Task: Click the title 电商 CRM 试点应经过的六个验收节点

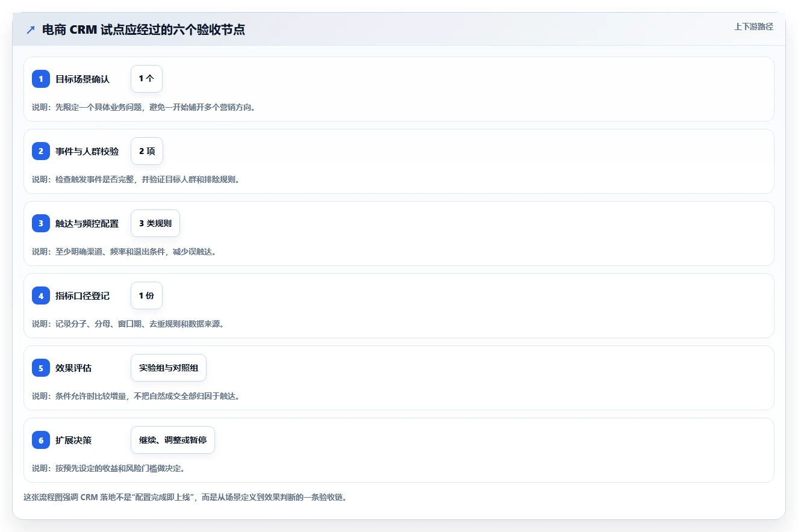Action: (x=143, y=29)
